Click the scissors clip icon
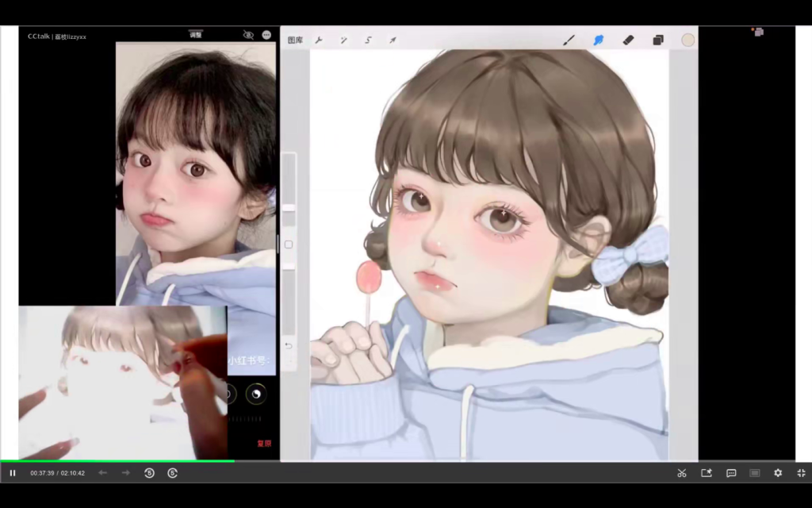Image resolution: width=812 pixels, height=508 pixels. 682,473
